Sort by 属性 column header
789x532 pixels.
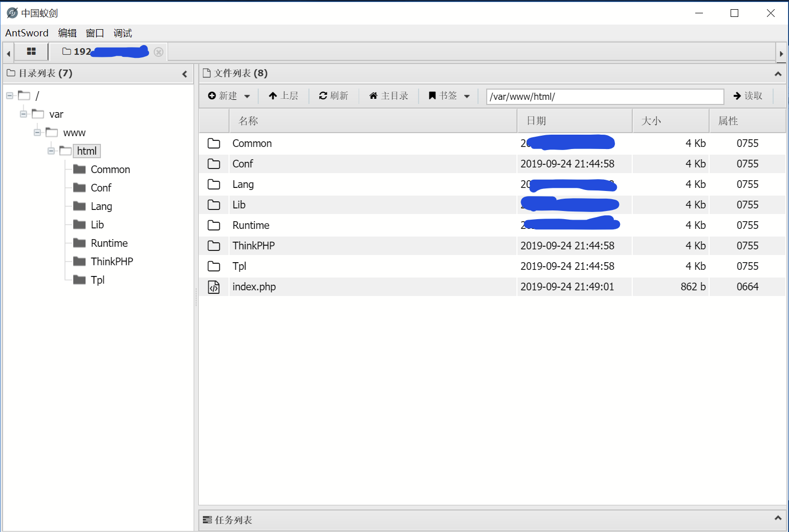click(748, 121)
